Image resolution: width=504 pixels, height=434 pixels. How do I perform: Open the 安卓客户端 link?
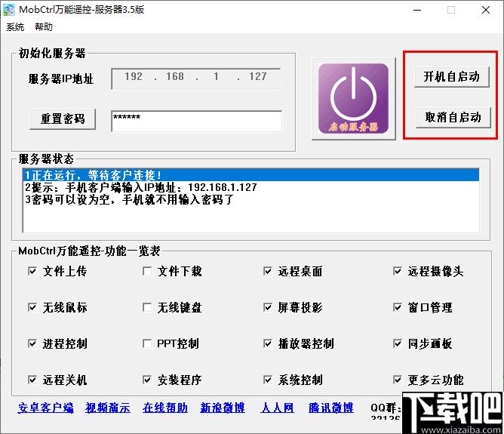tap(45, 408)
